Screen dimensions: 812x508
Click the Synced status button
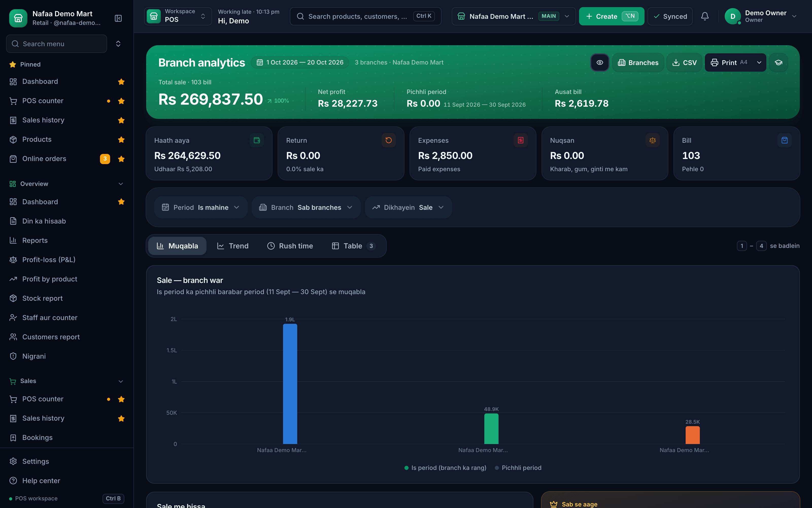(x=670, y=16)
